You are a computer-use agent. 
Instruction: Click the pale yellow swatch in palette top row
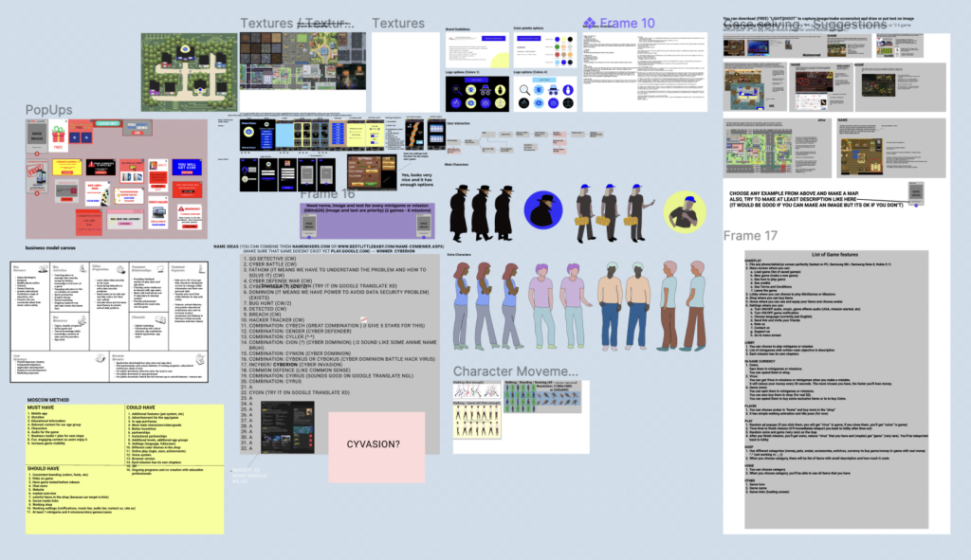(x=563, y=39)
